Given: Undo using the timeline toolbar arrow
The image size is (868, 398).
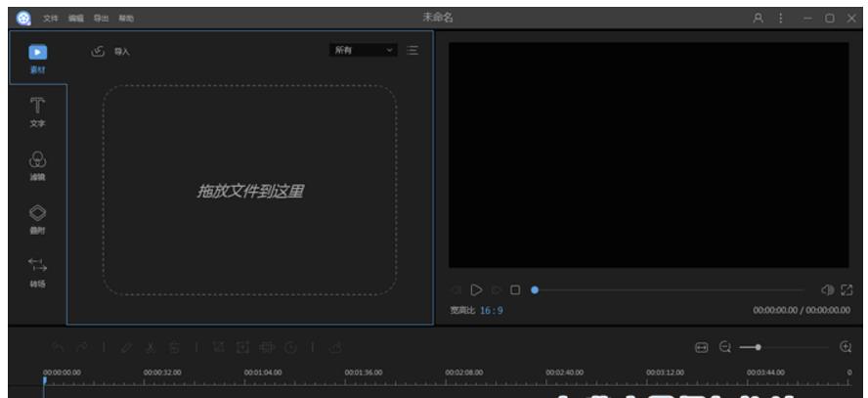Looking at the screenshot, I should pyautogui.click(x=58, y=347).
